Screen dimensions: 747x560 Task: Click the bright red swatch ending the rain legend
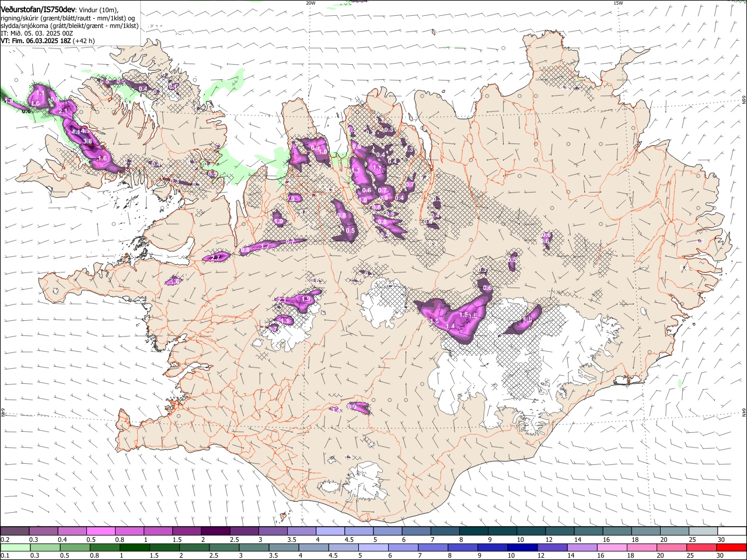tap(731, 548)
